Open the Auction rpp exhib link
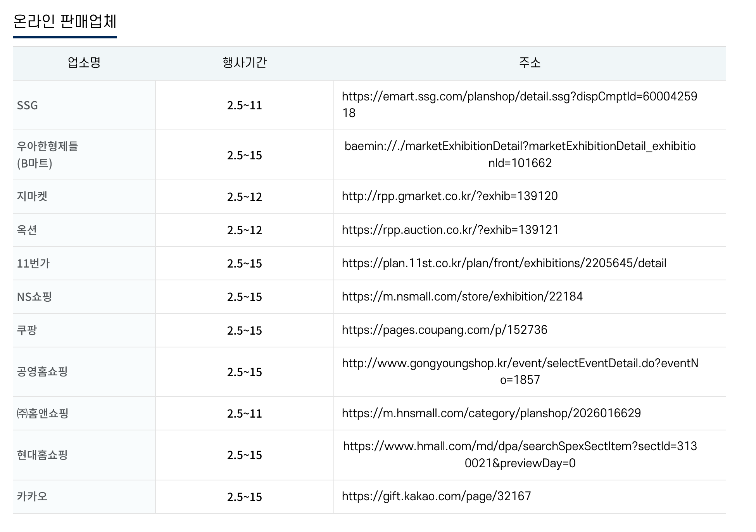Image resolution: width=756 pixels, height=532 pixels. point(450,230)
